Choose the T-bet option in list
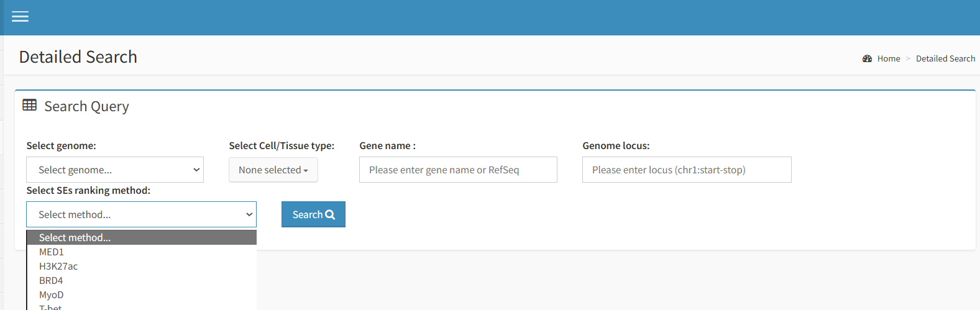The height and width of the screenshot is (310, 980). [x=51, y=307]
